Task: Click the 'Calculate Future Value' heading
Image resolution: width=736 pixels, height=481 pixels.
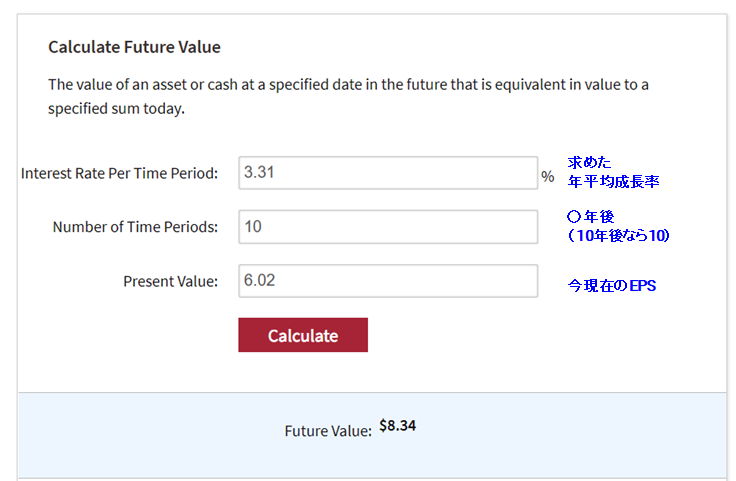Action: coord(134,47)
